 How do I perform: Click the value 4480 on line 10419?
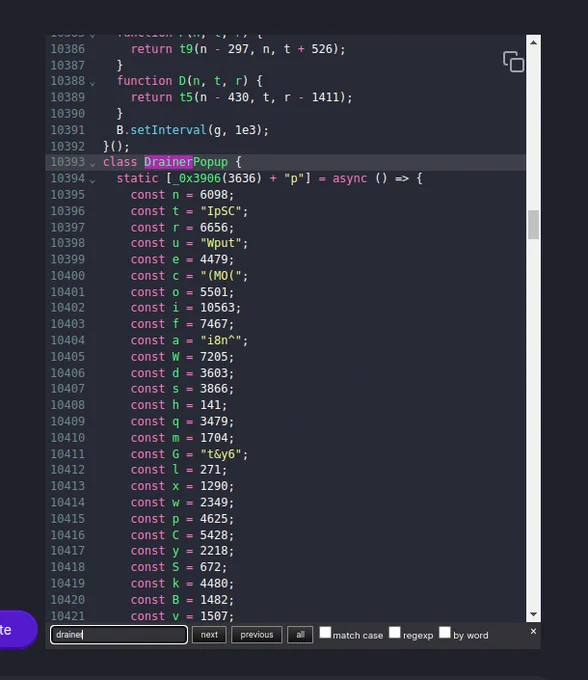tap(214, 583)
